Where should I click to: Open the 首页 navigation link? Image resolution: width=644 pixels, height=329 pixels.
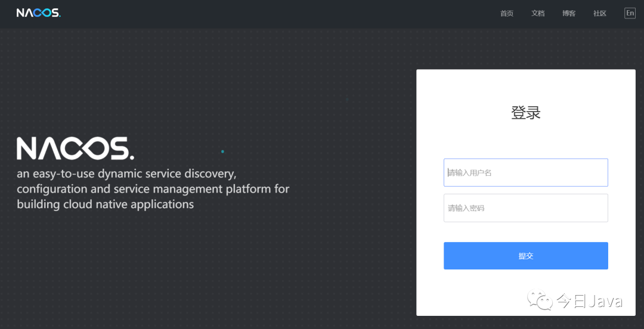click(x=507, y=14)
